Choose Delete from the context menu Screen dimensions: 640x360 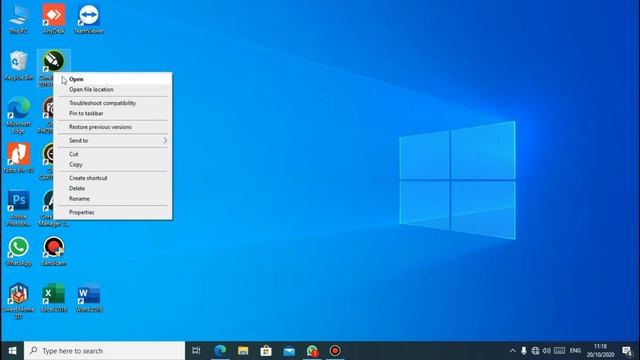point(113,189)
